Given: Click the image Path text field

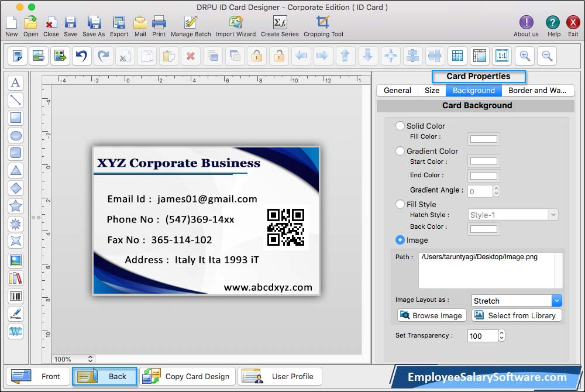Looking at the screenshot, I should click(x=490, y=270).
